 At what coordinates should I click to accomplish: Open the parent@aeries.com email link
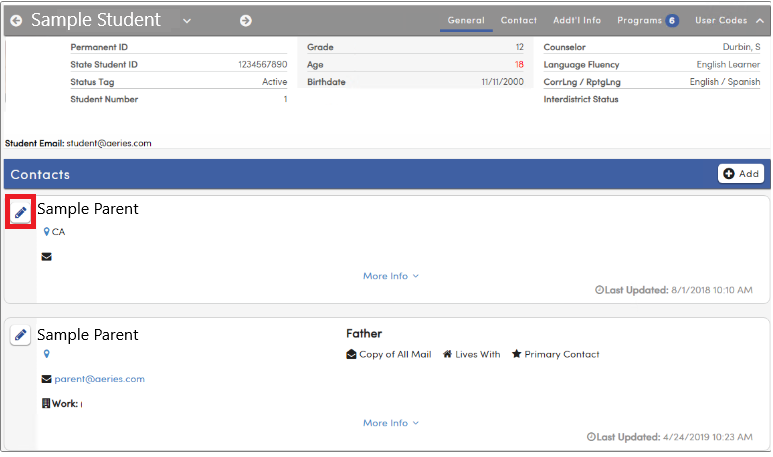(100, 379)
